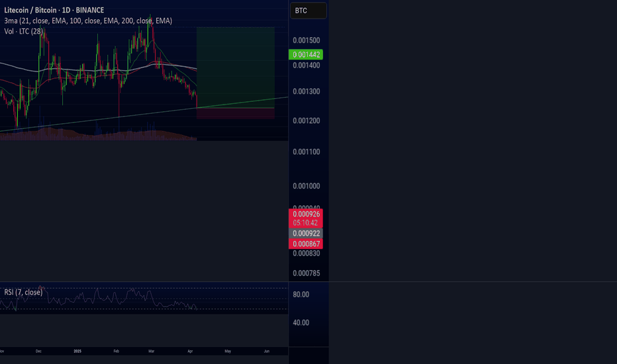Click the 0.001200 price axis value

306,121
